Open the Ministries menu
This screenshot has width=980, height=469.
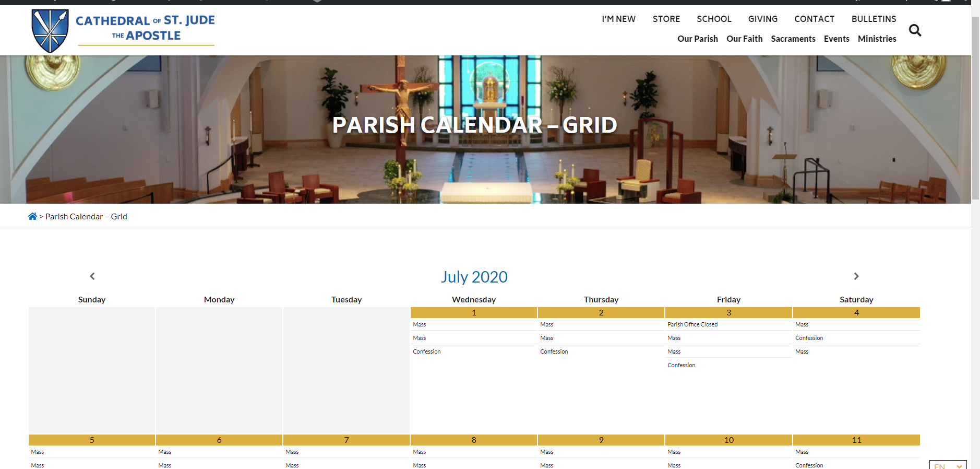click(877, 39)
